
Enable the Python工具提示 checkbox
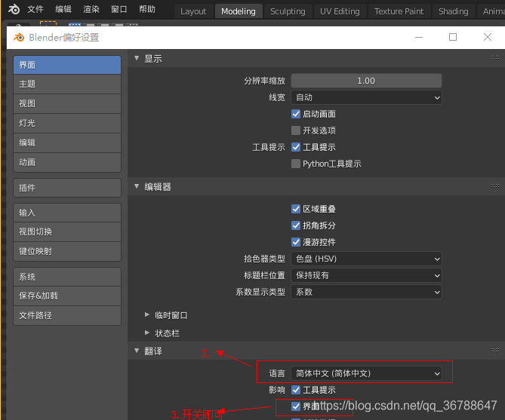point(296,164)
